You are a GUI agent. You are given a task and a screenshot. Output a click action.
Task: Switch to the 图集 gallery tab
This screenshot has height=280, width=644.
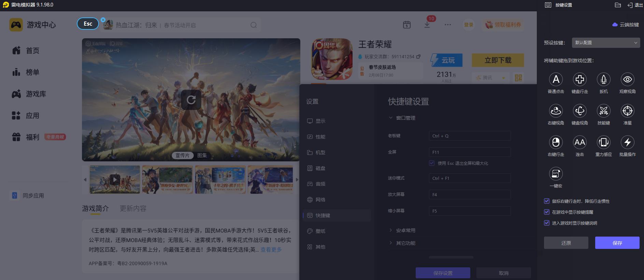202,156
